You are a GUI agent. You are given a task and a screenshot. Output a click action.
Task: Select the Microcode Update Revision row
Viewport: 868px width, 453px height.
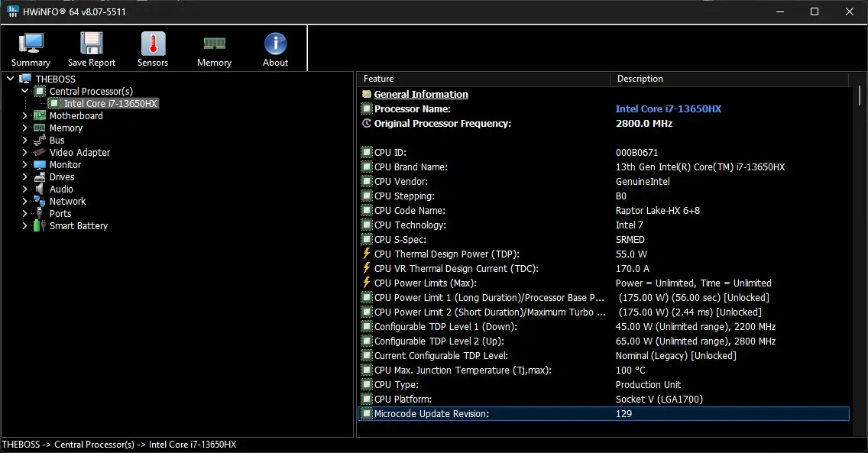pyautogui.click(x=604, y=414)
